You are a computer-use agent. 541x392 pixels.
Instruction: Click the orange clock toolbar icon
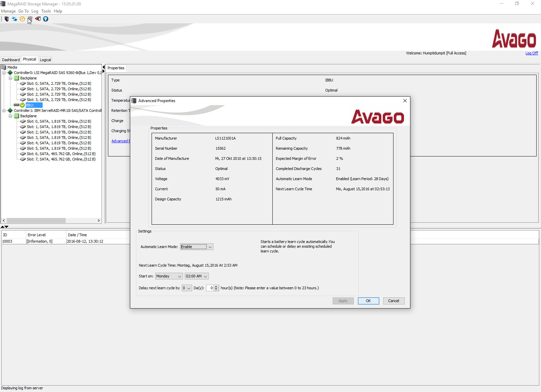point(22,19)
